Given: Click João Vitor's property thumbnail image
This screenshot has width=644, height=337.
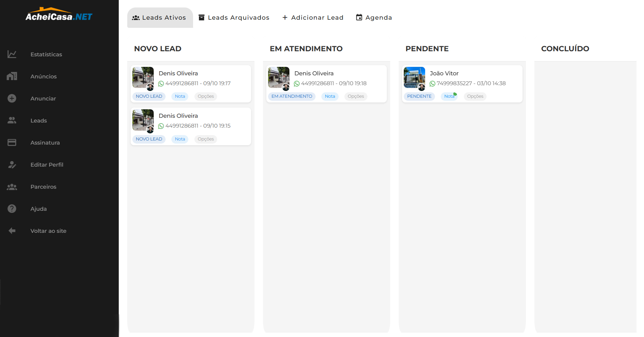Looking at the screenshot, I should pyautogui.click(x=414, y=78).
